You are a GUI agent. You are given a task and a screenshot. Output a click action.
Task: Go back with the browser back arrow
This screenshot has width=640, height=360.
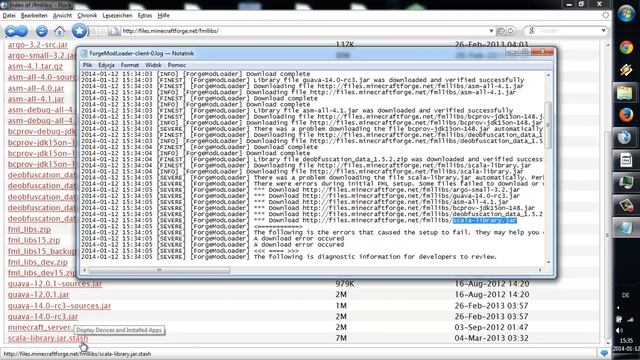coord(16,31)
